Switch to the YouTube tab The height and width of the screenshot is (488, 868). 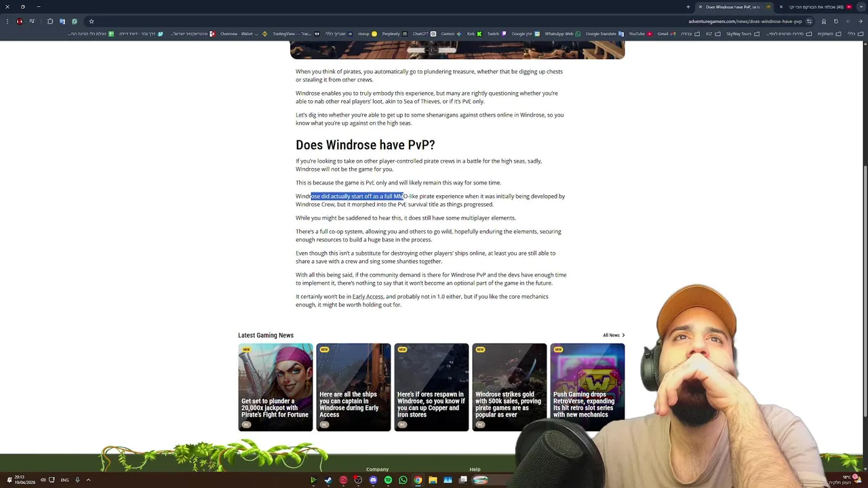[816, 7]
